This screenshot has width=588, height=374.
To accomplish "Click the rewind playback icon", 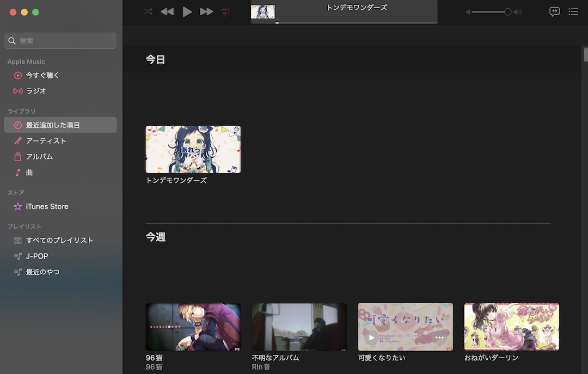I will pyautogui.click(x=167, y=11).
